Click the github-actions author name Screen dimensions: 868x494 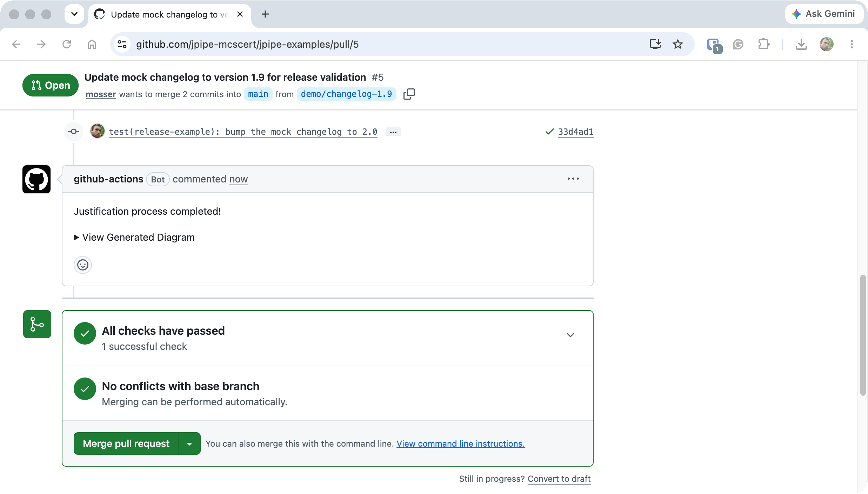point(108,179)
